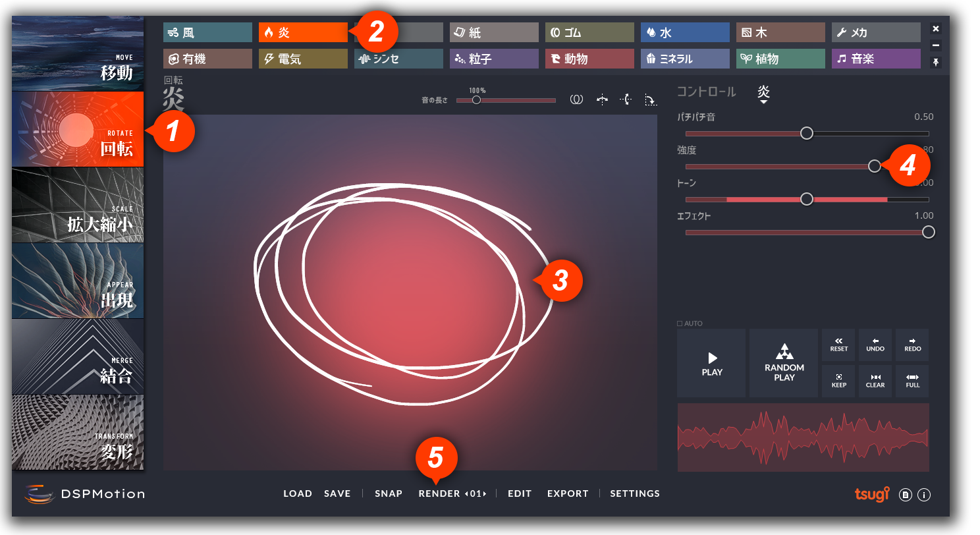Open the 炎 control preset dropdown arrow
The image size is (980, 535).
point(764,102)
